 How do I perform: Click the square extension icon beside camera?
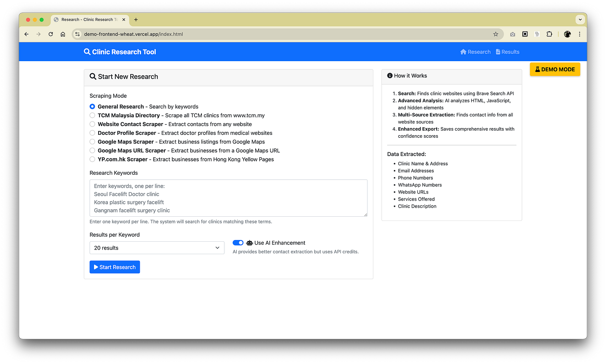(525, 34)
